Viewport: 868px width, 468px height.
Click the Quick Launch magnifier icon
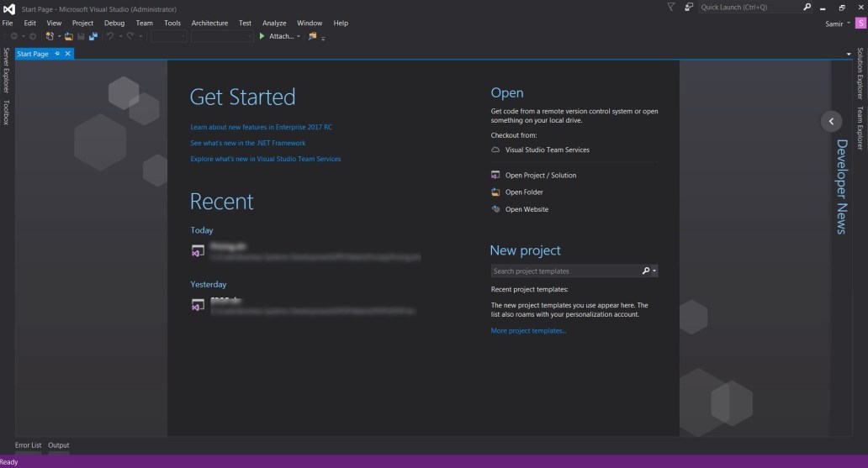(x=807, y=8)
